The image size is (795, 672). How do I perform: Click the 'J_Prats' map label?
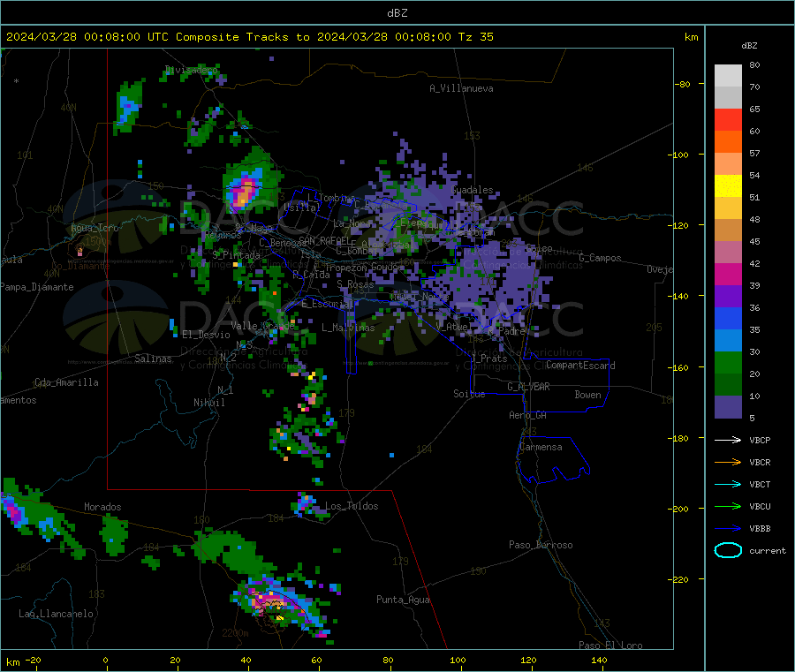[489, 358]
